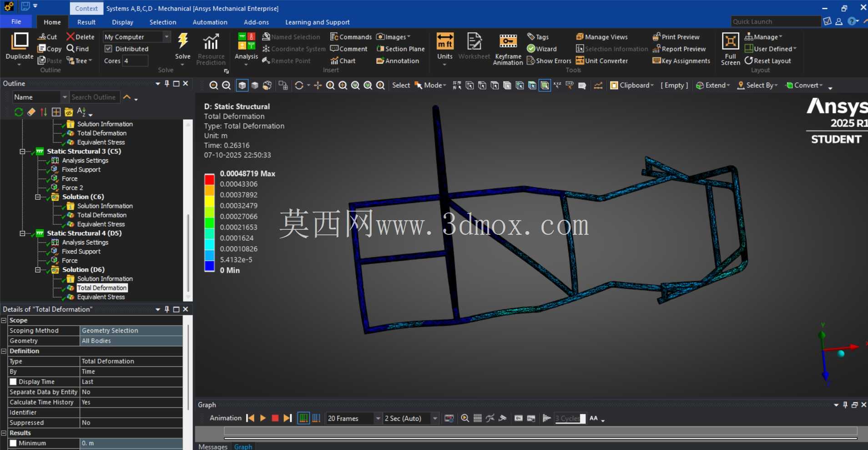
Task: Click Manage Views
Action: point(602,37)
